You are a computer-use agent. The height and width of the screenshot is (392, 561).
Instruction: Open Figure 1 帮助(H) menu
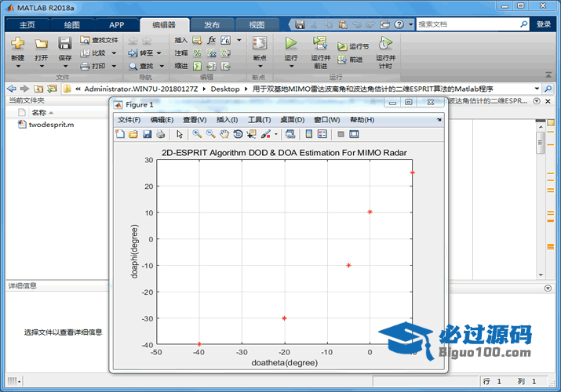362,120
